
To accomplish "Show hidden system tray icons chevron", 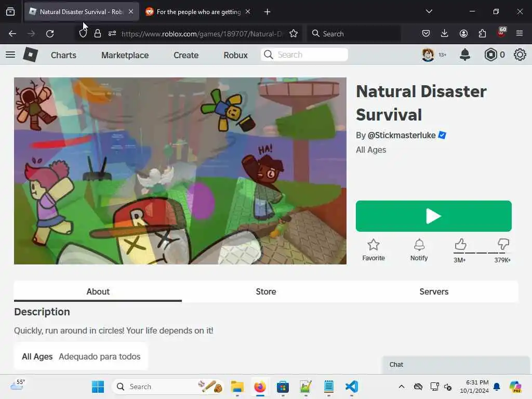I will pos(402,387).
